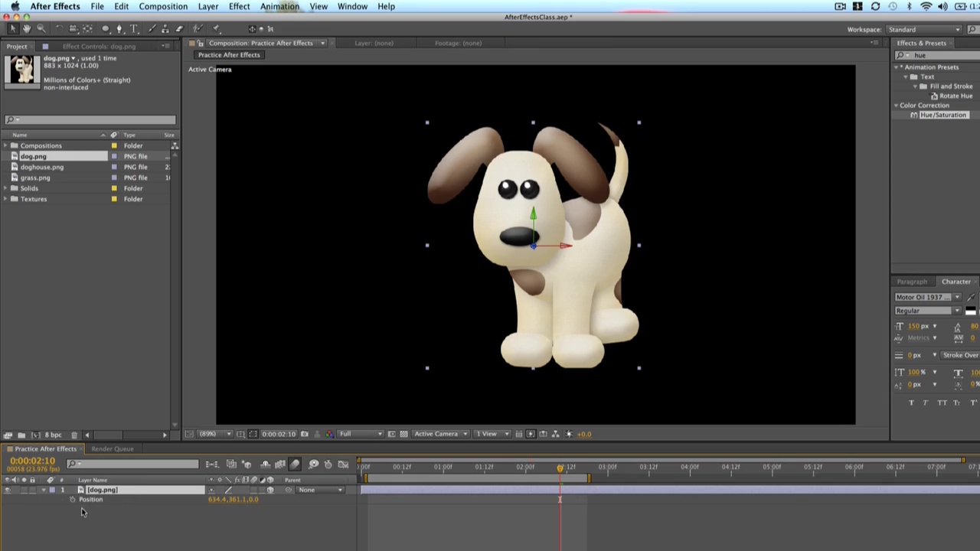The width and height of the screenshot is (980, 551).
Task: Switch to Effect Controls: dog.png tab
Action: [100, 47]
